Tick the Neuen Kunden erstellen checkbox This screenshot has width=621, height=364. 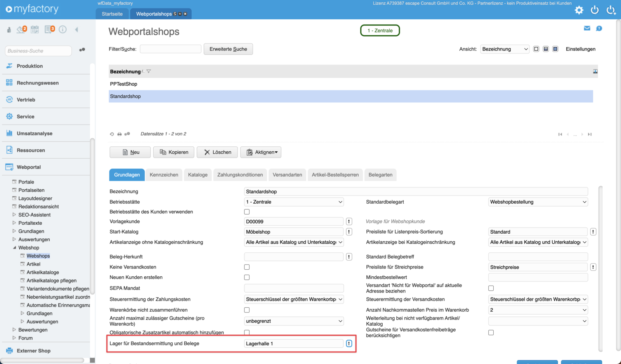[x=247, y=277]
